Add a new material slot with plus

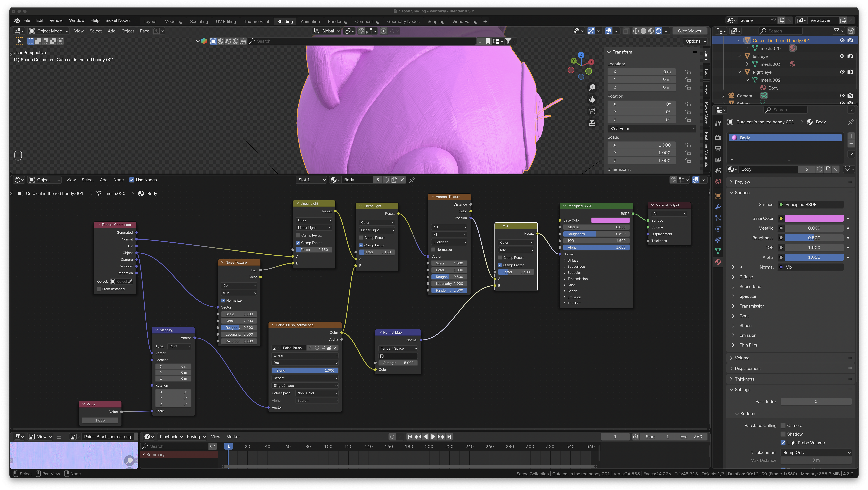(x=851, y=136)
